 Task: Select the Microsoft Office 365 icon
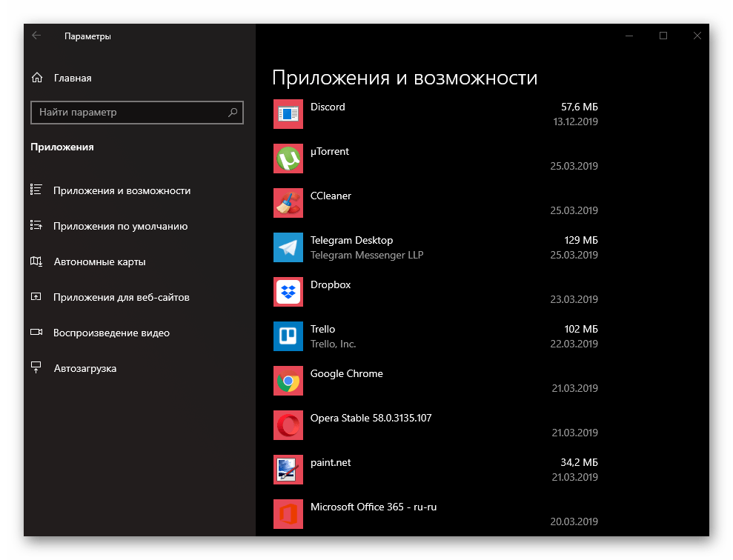[288, 514]
